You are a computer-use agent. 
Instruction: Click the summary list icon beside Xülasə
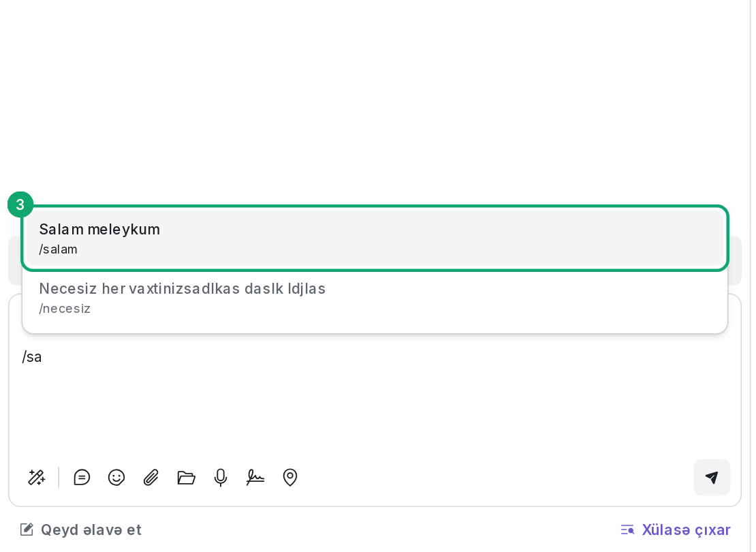coord(627,530)
